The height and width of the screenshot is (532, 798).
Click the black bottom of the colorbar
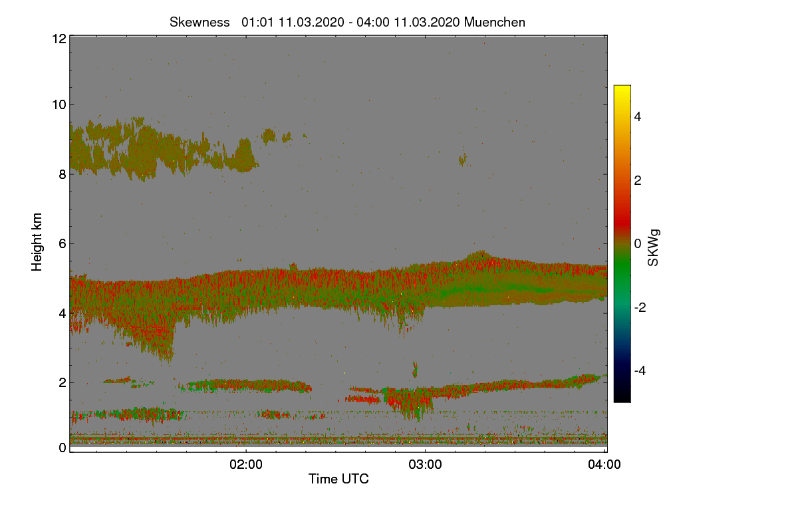[622, 397]
